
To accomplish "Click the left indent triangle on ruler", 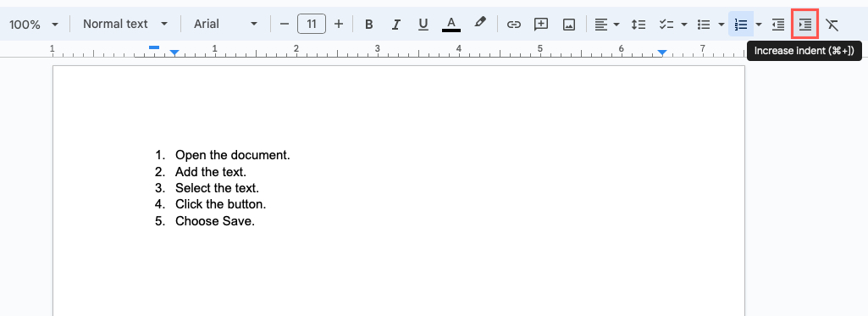I will pyautogui.click(x=174, y=53).
